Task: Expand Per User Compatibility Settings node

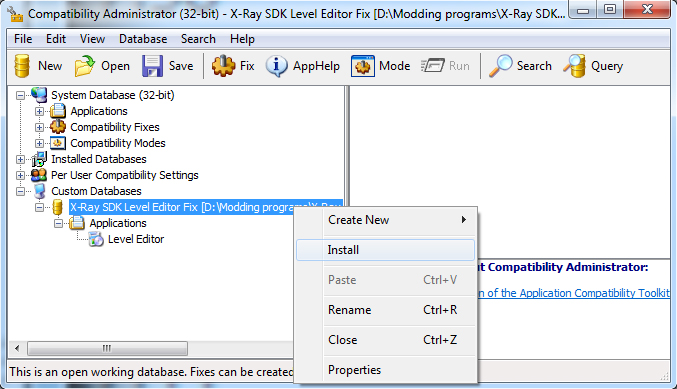Action: (x=20, y=175)
